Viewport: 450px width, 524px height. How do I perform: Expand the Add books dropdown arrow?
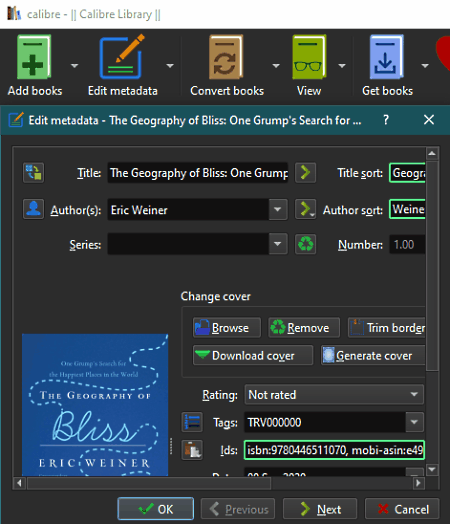click(x=74, y=66)
